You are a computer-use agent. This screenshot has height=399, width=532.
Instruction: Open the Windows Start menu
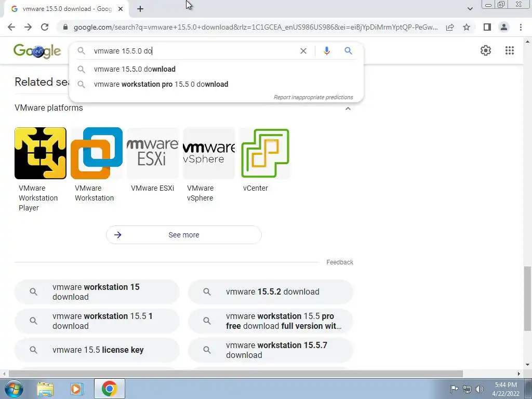tap(14, 389)
